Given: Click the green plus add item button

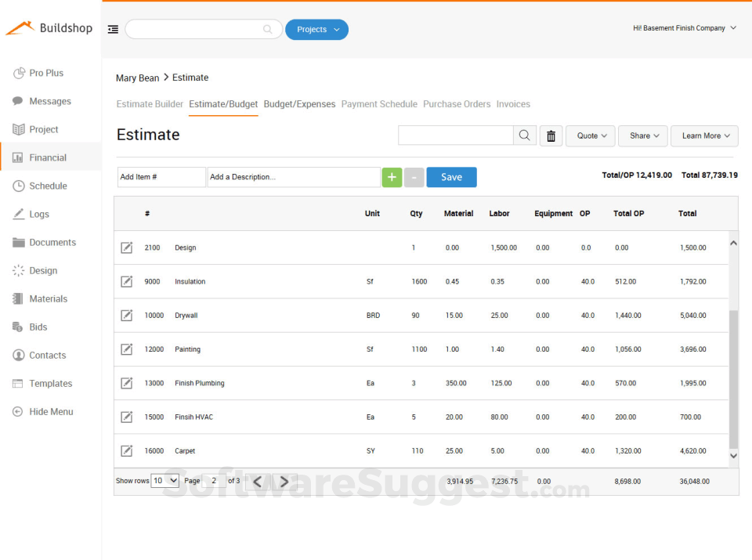Looking at the screenshot, I should (x=392, y=177).
